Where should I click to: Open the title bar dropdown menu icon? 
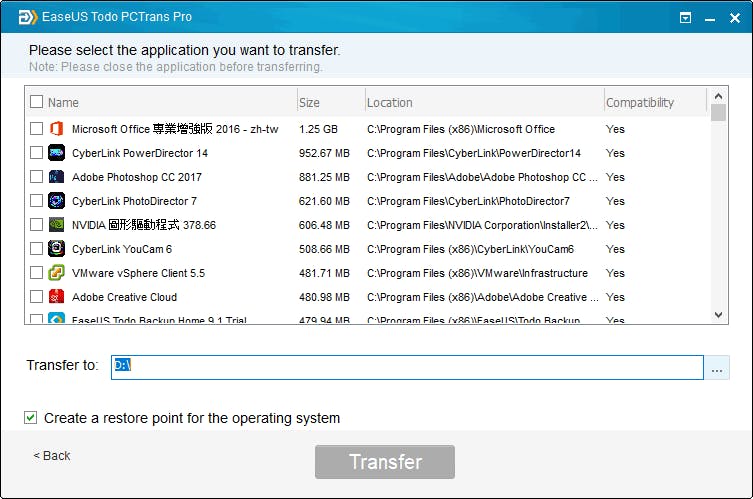pyautogui.click(x=685, y=18)
